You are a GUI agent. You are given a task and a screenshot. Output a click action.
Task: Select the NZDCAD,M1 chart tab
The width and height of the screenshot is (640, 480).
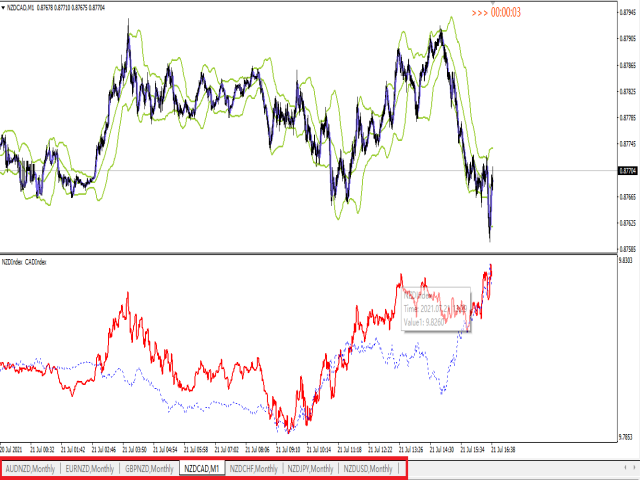tap(202, 469)
